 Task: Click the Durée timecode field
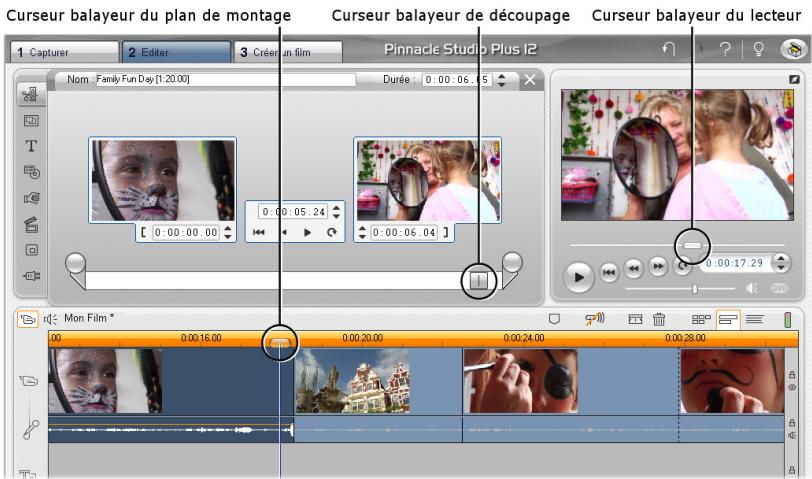click(x=457, y=80)
